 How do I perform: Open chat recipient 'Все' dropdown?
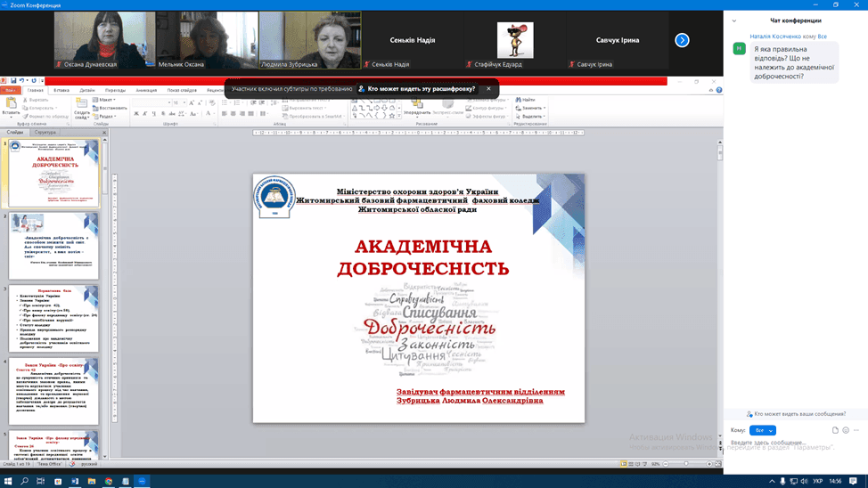762,430
